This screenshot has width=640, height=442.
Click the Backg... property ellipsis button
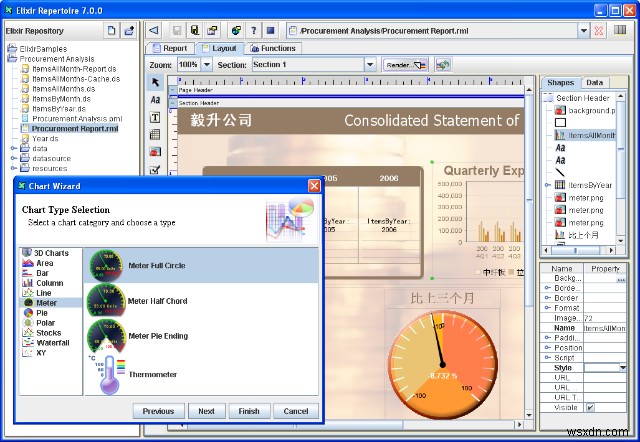pos(621,280)
